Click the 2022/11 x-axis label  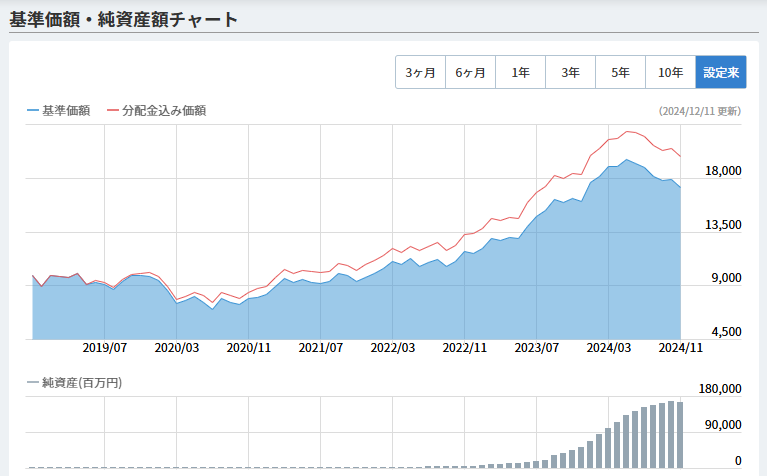[465, 348]
